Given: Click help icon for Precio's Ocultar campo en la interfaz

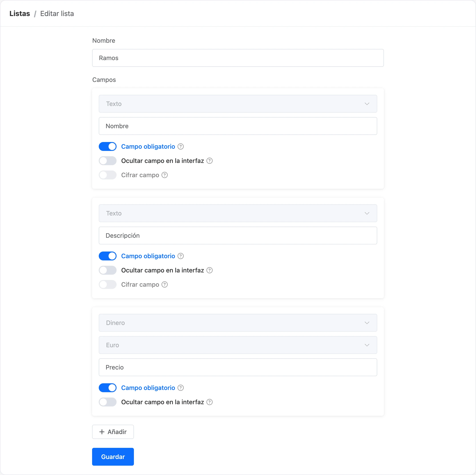Looking at the screenshot, I should 210,402.
